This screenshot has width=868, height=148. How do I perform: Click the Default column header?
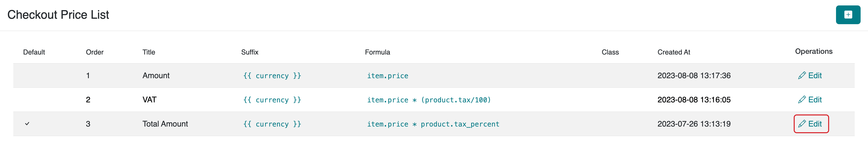[x=34, y=52]
